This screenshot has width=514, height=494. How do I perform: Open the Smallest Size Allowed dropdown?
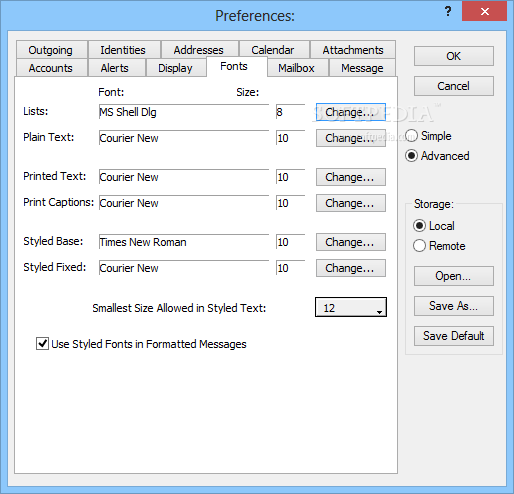point(351,307)
